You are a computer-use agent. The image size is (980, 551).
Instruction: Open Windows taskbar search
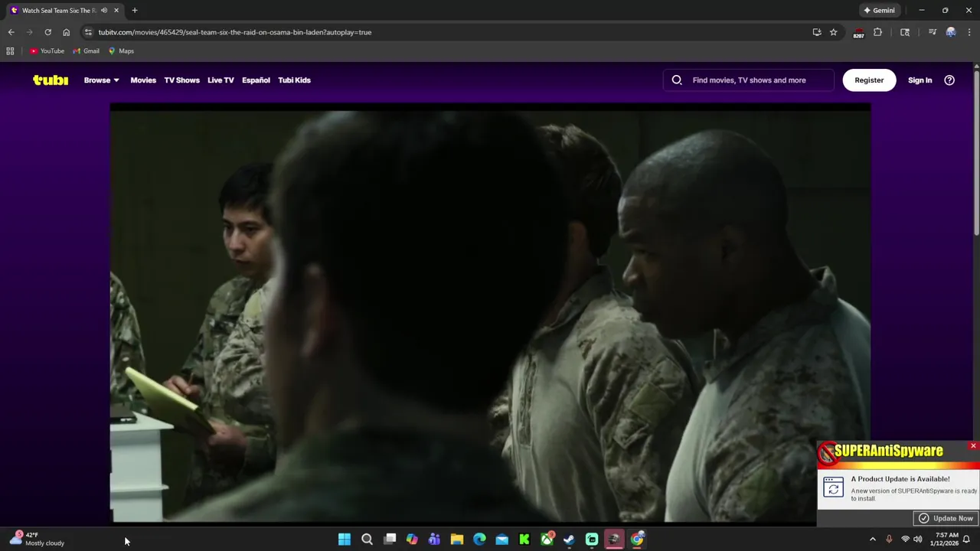coord(367,540)
